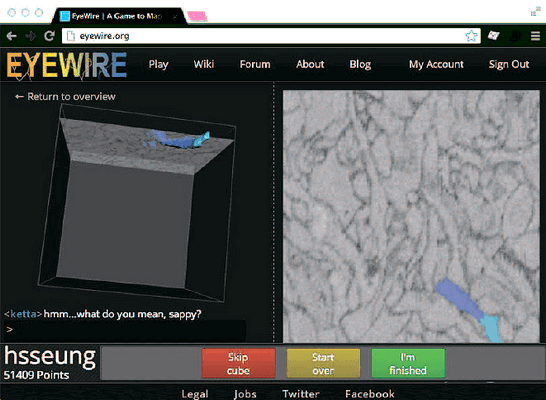
Task: Open the About page
Action: (310, 64)
